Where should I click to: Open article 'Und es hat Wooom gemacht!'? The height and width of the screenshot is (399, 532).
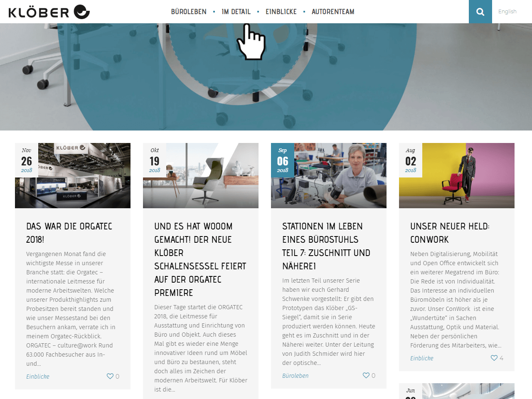pyautogui.click(x=200, y=259)
